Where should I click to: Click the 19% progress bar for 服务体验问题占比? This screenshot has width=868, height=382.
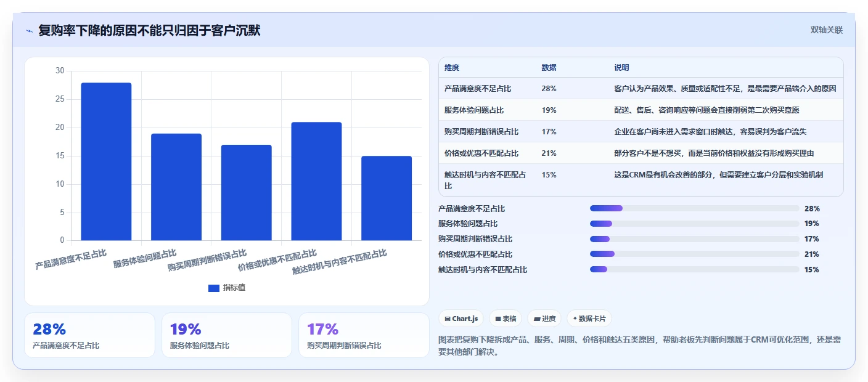(694, 224)
